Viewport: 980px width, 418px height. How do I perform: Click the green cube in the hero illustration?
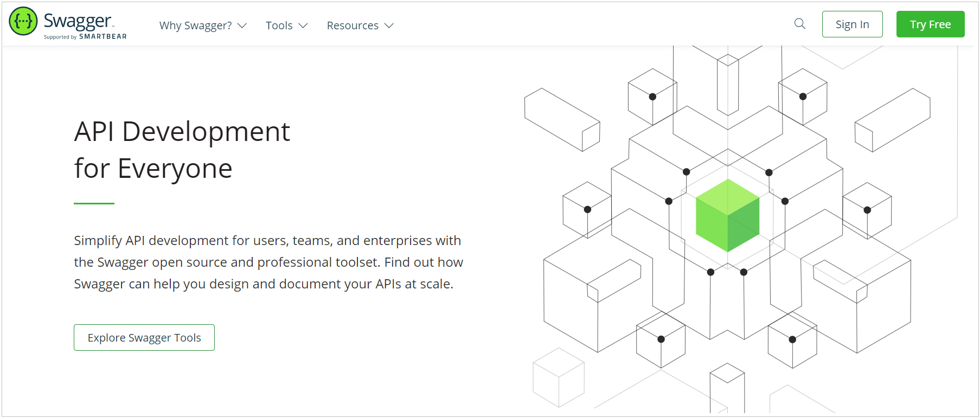coord(727,215)
